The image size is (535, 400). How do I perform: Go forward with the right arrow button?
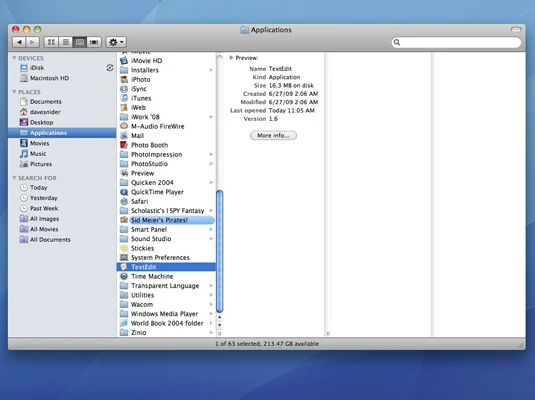pyautogui.click(x=32, y=42)
